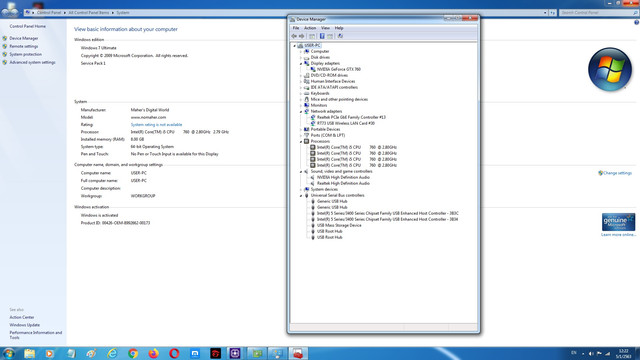Image resolution: width=640 pixels, height=360 pixels.
Task: Collapse the USER-PC root node
Action: (294, 46)
